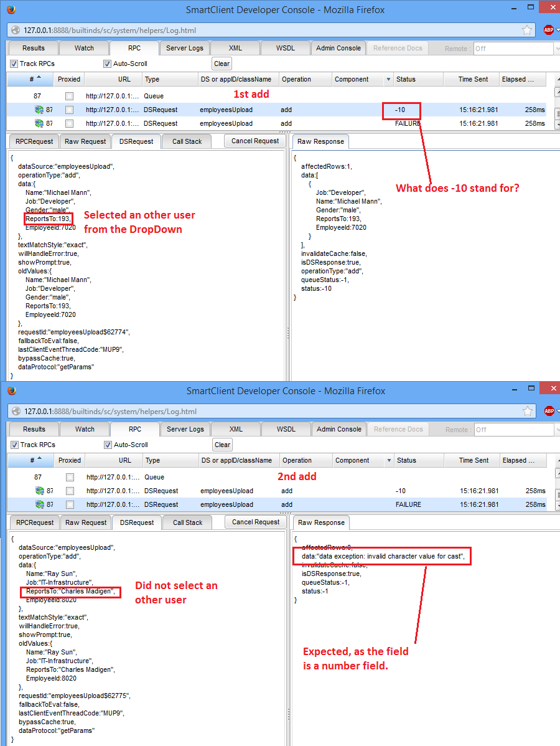Switch to Results tab in top window
Viewport: 560px width, 746px height.
tap(33, 48)
